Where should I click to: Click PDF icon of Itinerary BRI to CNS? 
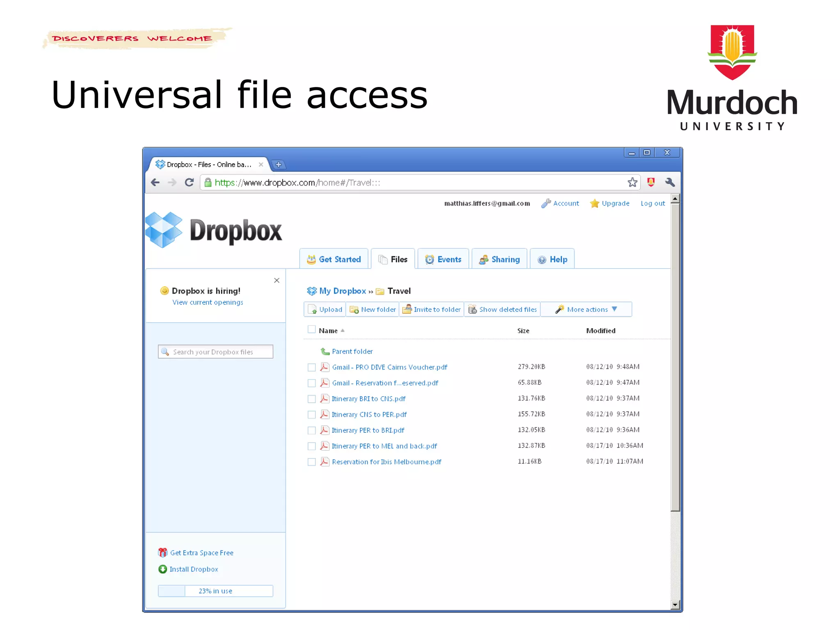click(324, 399)
